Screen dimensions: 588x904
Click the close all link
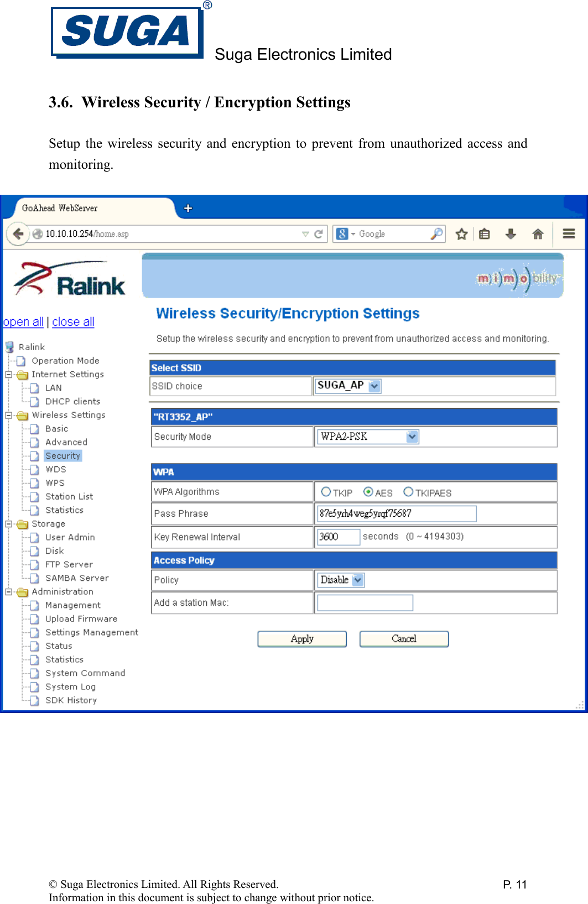click(x=73, y=322)
